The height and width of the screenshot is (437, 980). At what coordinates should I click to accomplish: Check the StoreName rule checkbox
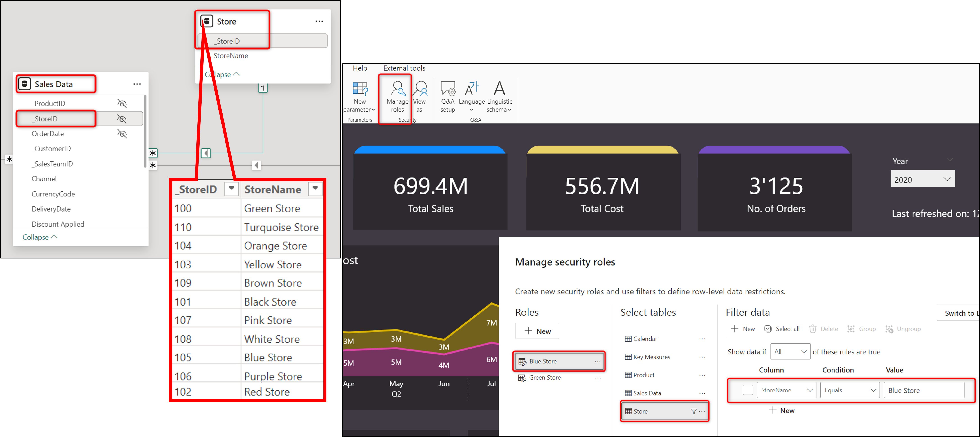(748, 390)
